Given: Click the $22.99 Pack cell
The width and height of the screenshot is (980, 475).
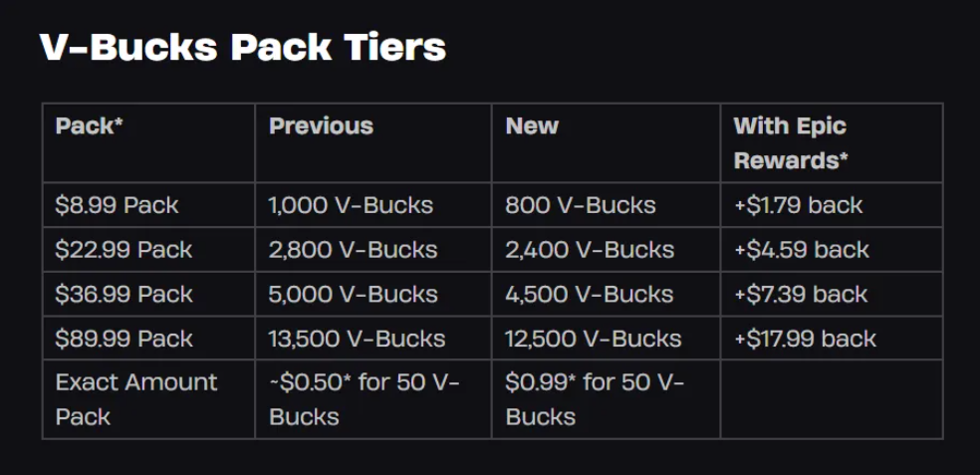Looking at the screenshot, I should pyautogui.click(x=148, y=249).
